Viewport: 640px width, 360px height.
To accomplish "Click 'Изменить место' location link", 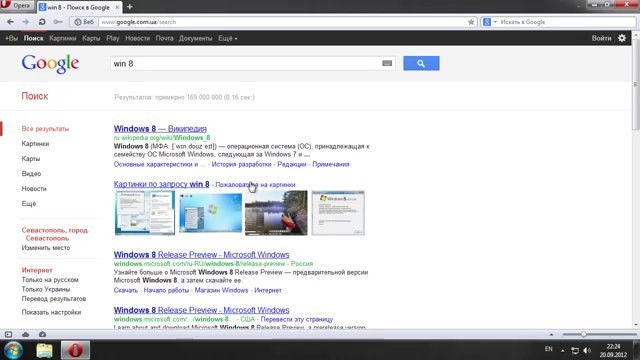I will (x=46, y=248).
